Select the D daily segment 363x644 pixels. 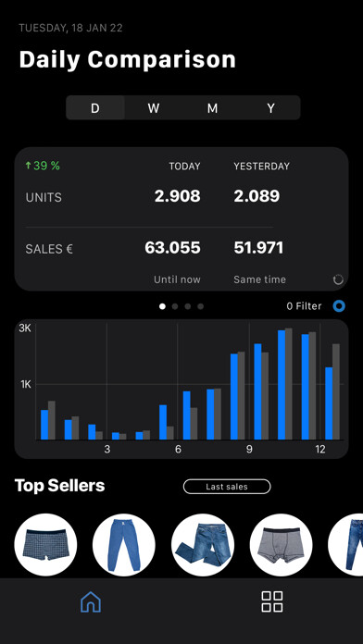(x=95, y=108)
